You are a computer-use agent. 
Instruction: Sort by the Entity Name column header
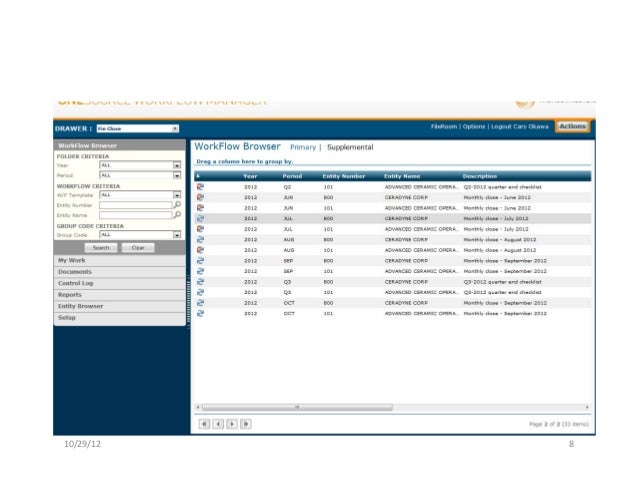(402, 176)
